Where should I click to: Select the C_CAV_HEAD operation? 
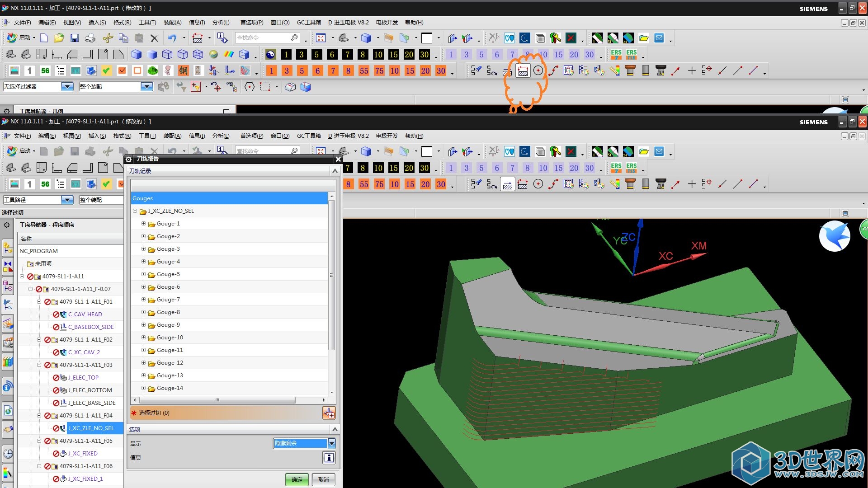point(85,314)
